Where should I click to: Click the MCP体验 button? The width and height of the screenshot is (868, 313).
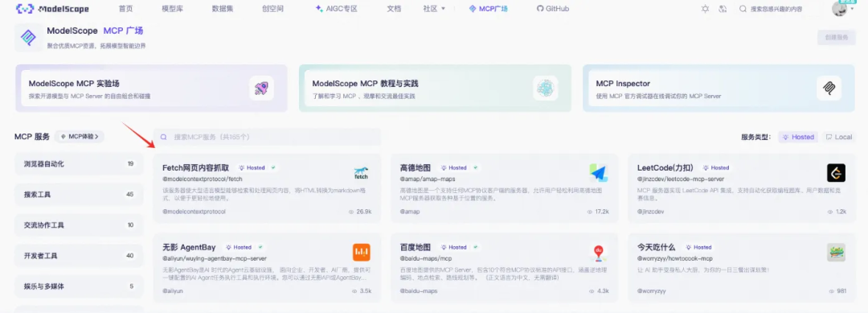pyautogui.click(x=80, y=136)
